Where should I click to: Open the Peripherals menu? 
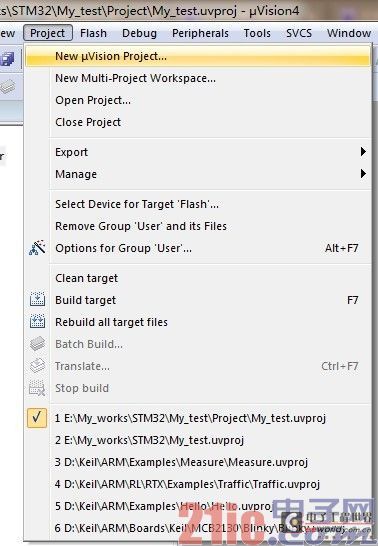pyautogui.click(x=200, y=33)
